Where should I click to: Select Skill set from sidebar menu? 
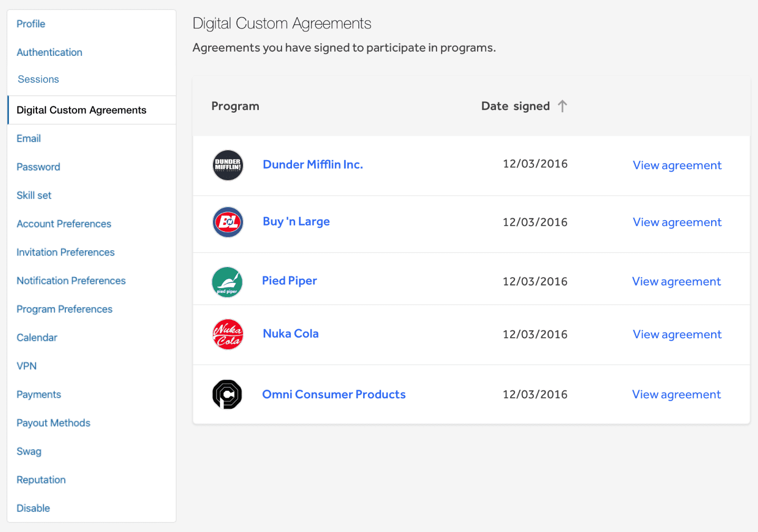34,195
